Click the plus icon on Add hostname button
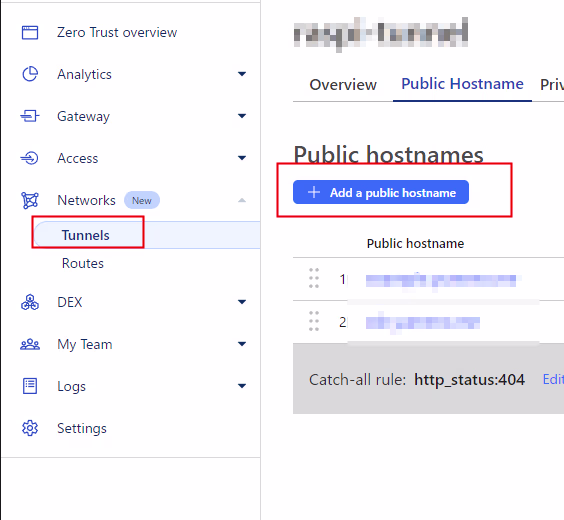The height and width of the screenshot is (520, 564). point(314,192)
